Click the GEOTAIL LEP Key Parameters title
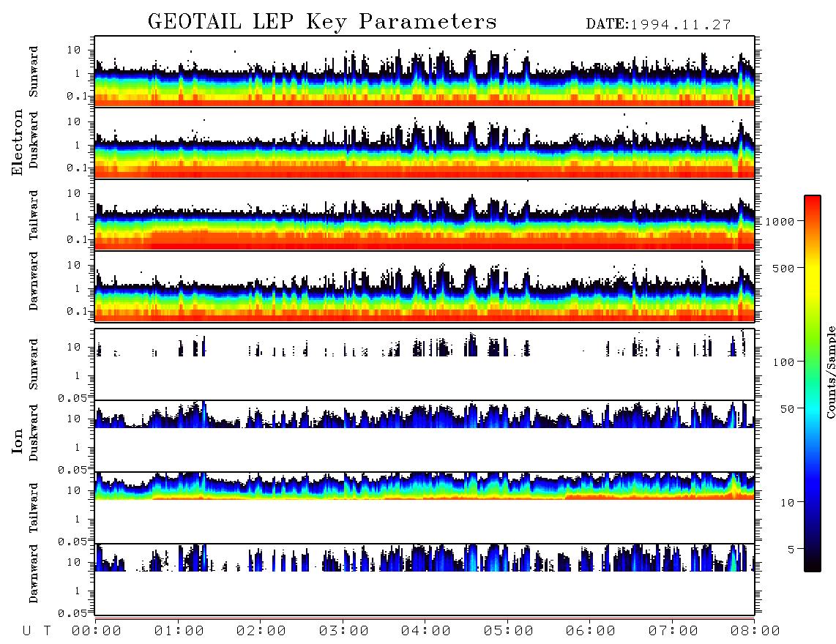 tap(322, 22)
